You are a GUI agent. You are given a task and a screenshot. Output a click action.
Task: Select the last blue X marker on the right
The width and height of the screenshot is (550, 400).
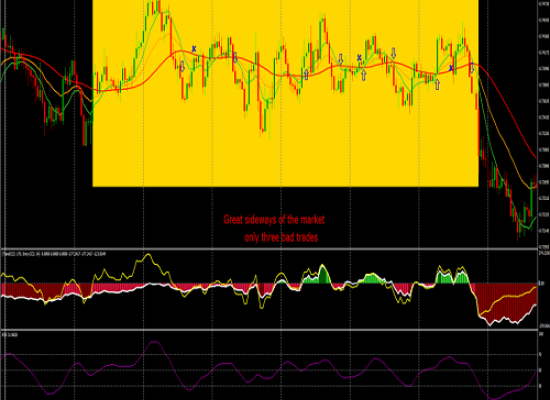[451, 68]
